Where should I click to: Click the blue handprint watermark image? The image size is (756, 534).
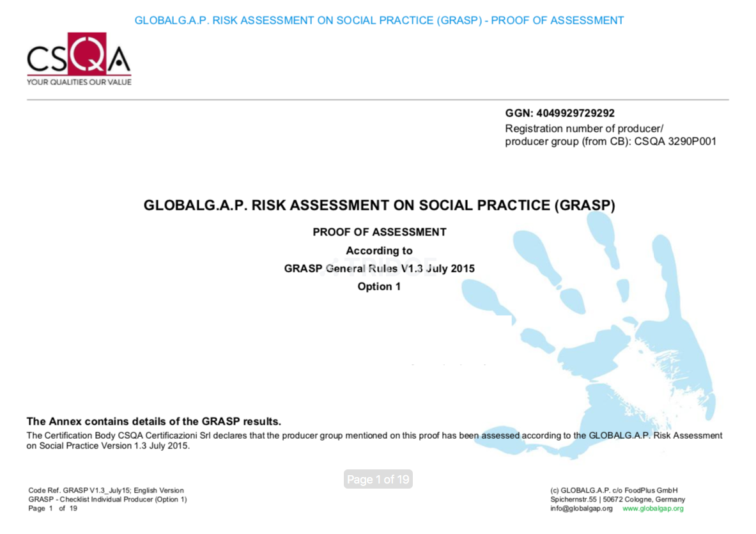(613, 333)
